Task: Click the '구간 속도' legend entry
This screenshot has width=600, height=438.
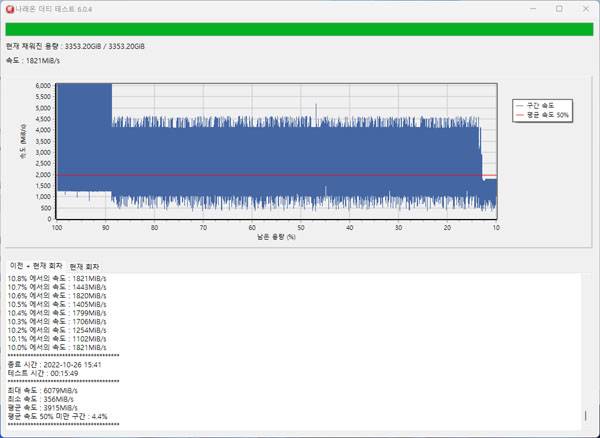Action: pos(540,104)
